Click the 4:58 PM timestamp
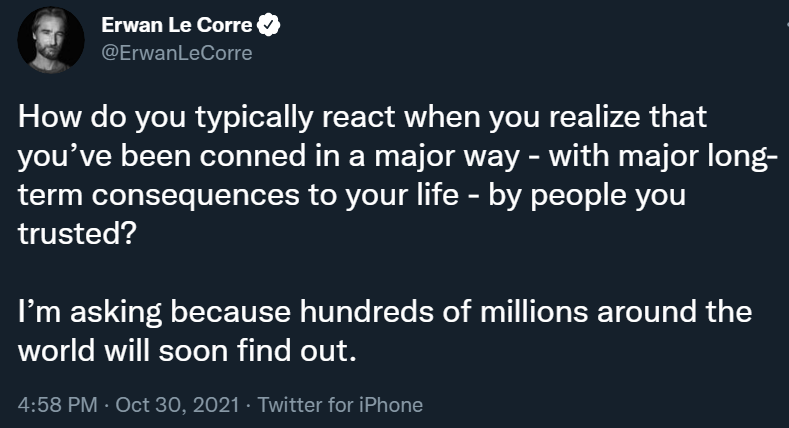Viewport: 789px width, 428px height. [x=59, y=405]
